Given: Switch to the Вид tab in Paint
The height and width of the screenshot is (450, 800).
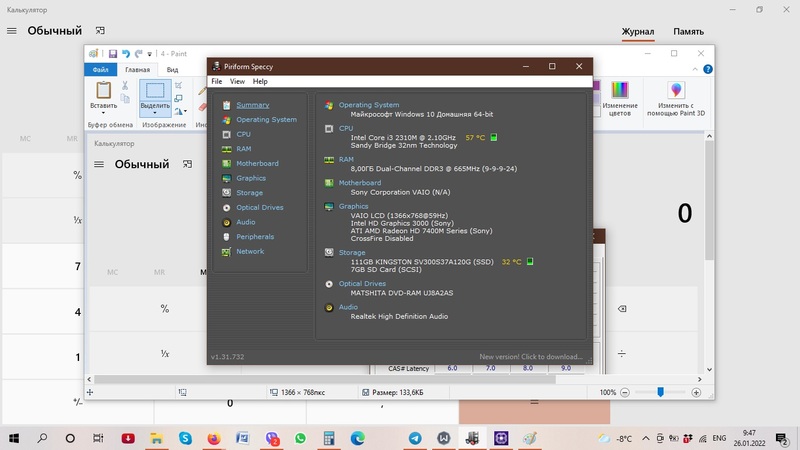Looking at the screenshot, I should 173,70.
